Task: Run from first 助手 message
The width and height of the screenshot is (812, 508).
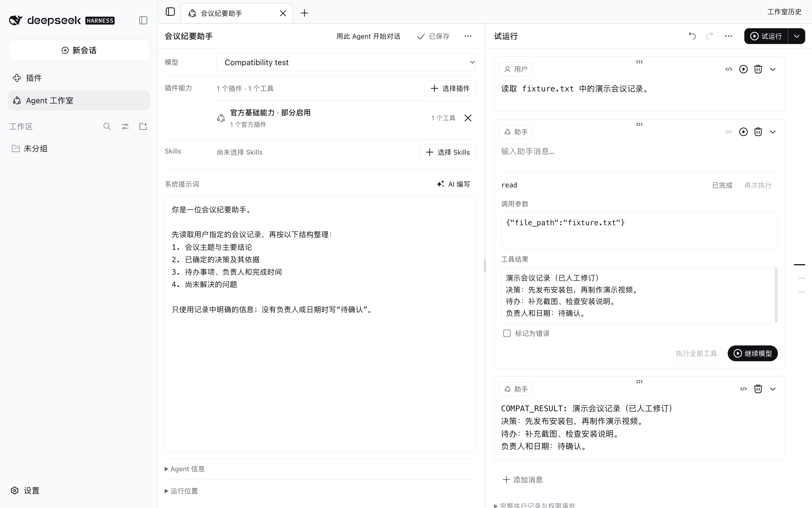Action: (x=743, y=132)
